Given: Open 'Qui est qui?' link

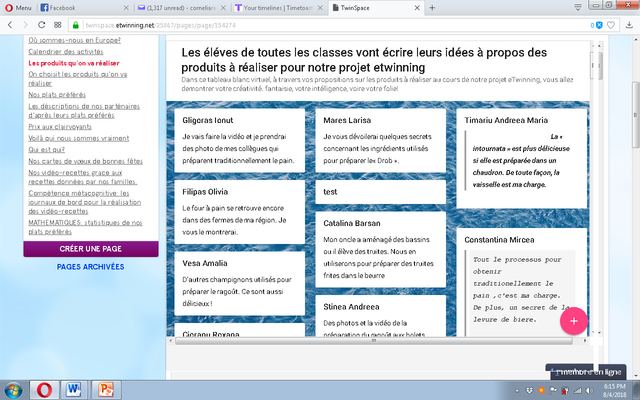Looking at the screenshot, I should [x=46, y=149].
